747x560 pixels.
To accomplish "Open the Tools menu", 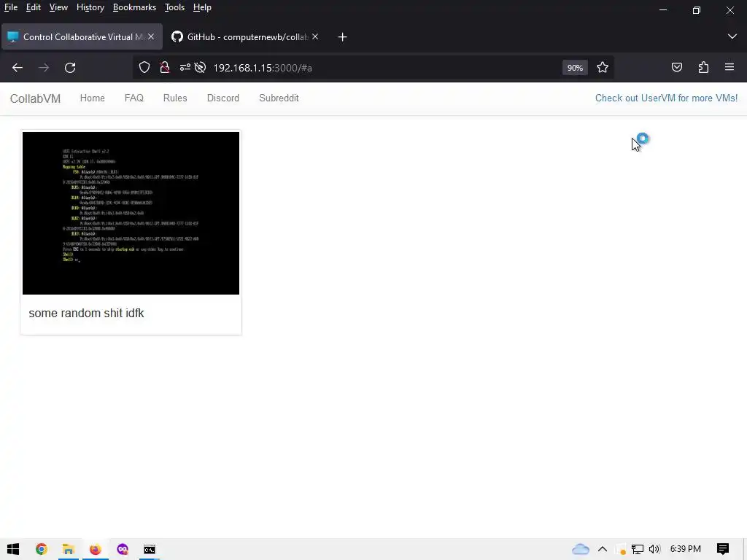I will 174,7.
